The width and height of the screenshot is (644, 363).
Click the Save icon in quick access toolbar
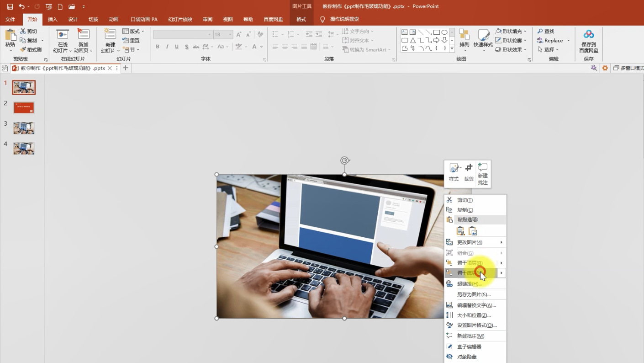10,7
